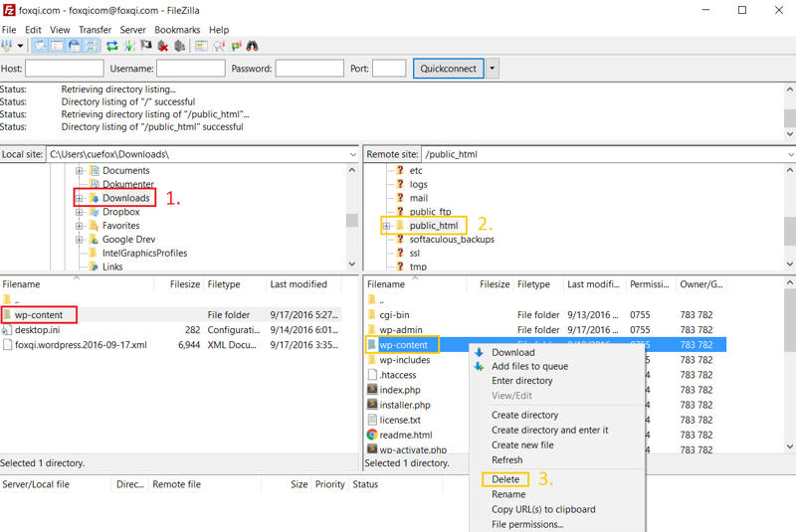
Task: Toggle local directory tree display
Action: point(57,46)
